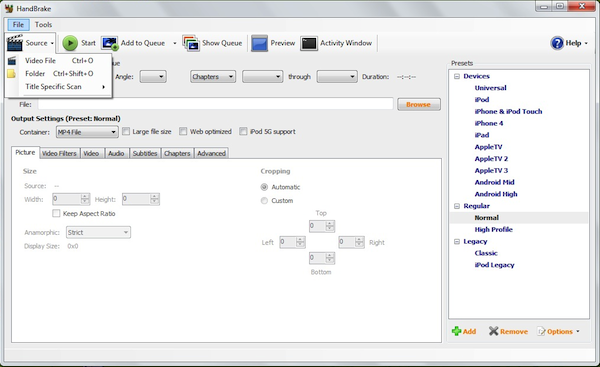Select the iPad preset
This screenshot has width=600, height=367.
coord(482,135)
